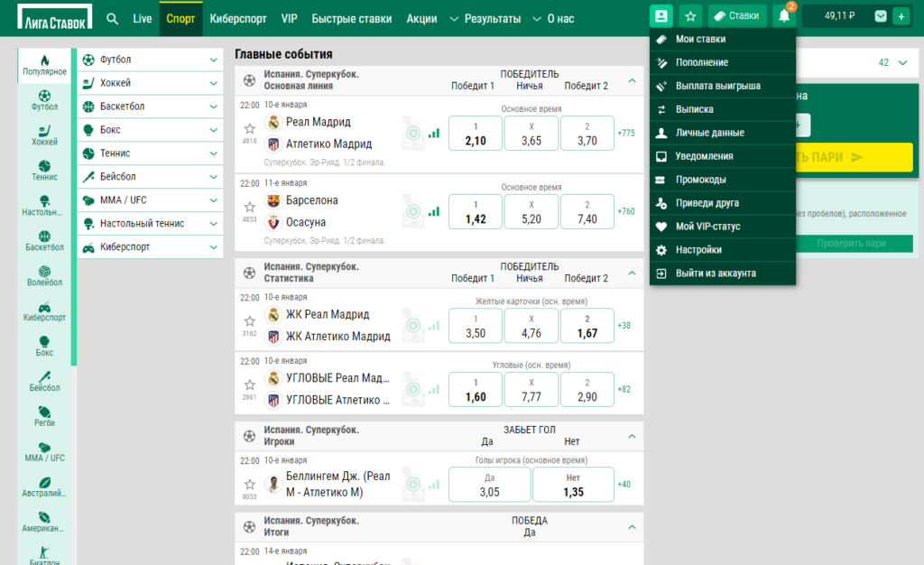Open video stream for ЖК Реал Мадрид
Viewport: 924px width, 565px height.
413,326
